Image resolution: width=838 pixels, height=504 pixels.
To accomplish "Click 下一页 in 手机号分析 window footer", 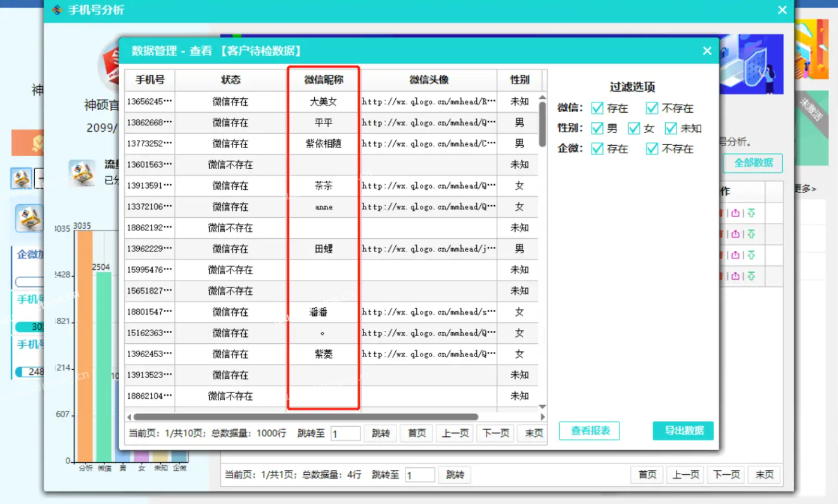I will [x=726, y=475].
